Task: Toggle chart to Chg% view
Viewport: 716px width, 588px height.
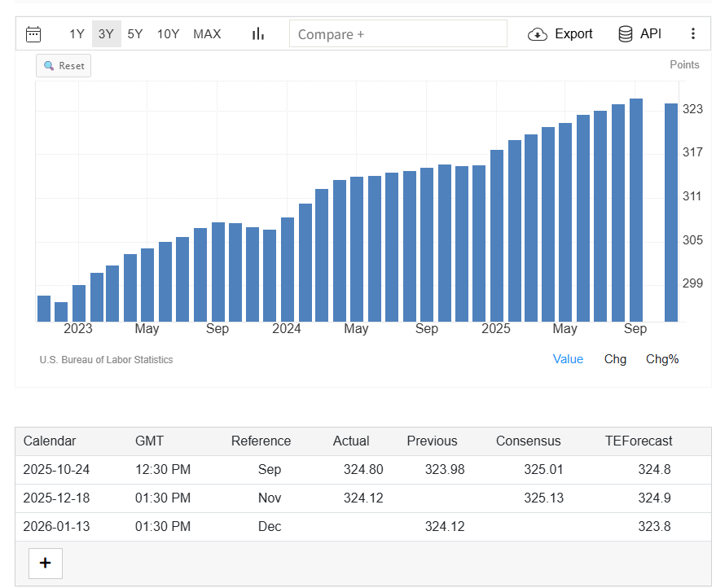Action: pos(661,359)
